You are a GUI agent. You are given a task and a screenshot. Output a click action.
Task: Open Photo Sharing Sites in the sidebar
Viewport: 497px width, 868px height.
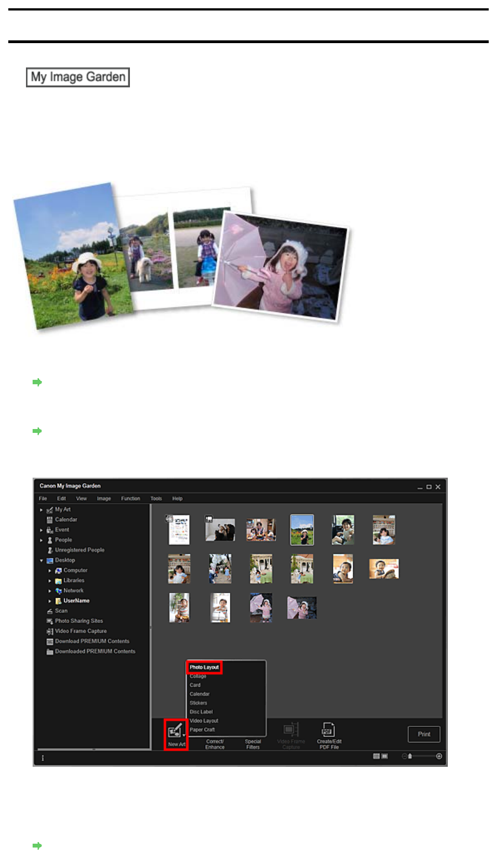click(79, 621)
